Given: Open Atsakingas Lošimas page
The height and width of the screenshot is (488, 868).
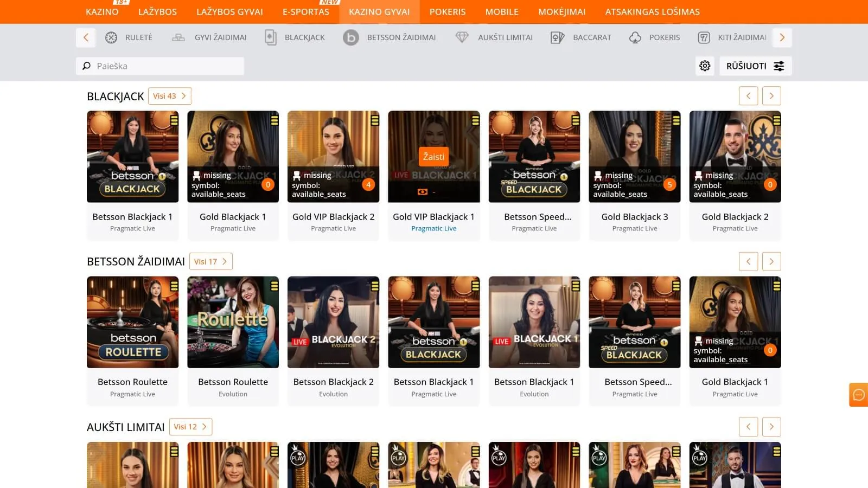Looking at the screenshot, I should (653, 12).
